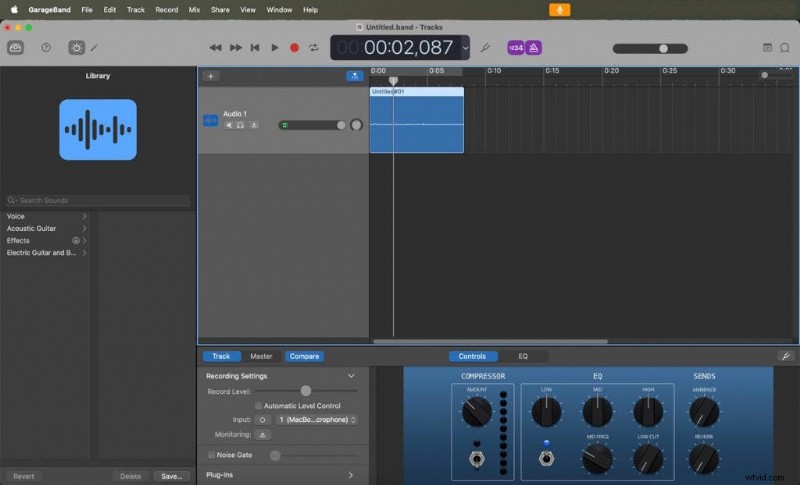Click the Compare button
This screenshot has height=485, width=800.
[x=304, y=356]
